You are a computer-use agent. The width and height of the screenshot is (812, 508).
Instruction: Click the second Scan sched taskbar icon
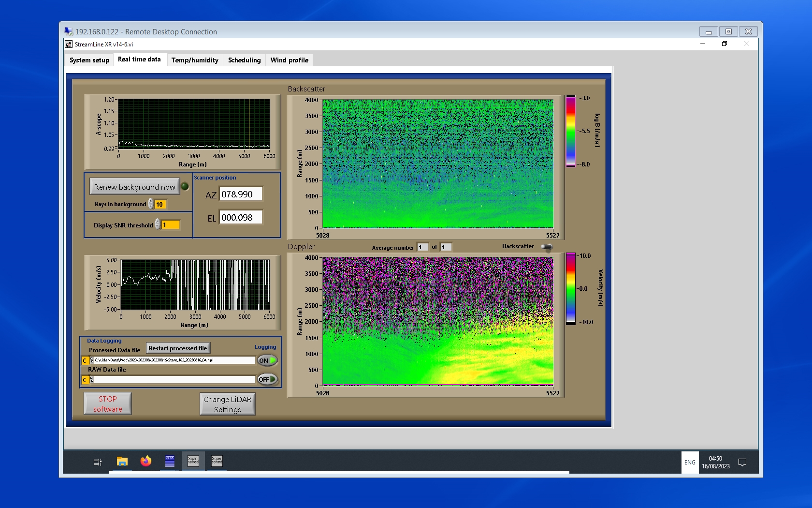(x=217, y=461)
